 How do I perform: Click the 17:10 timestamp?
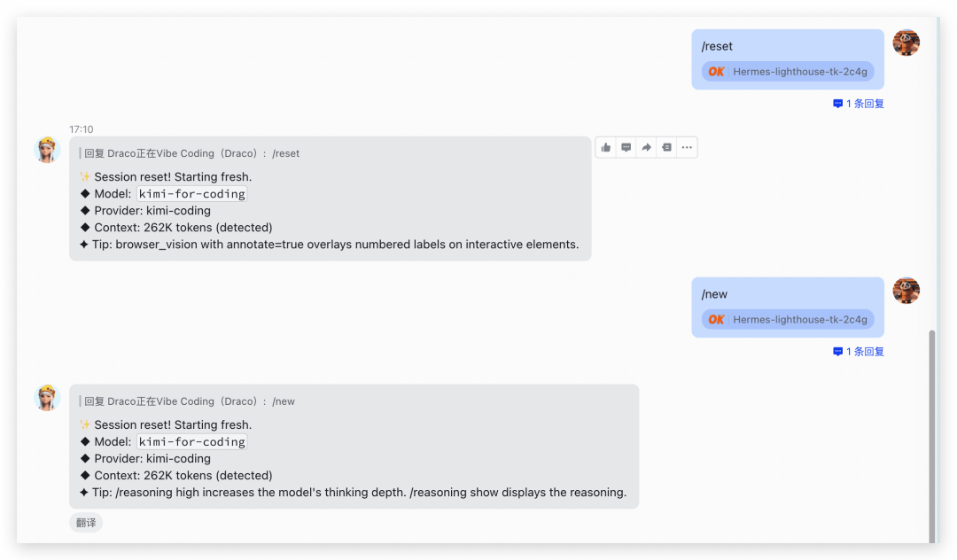tap(82, 129)
